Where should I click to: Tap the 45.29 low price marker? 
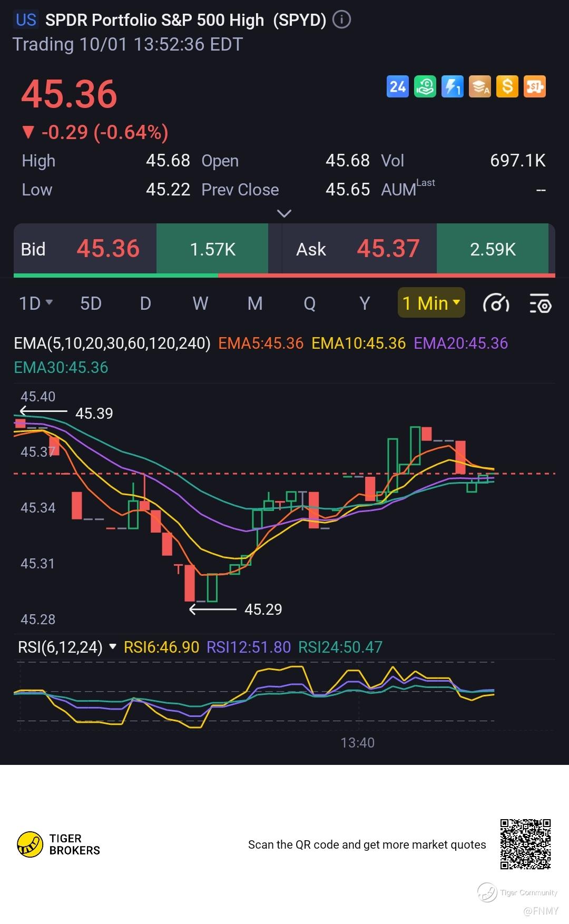[x=263, y=610]
